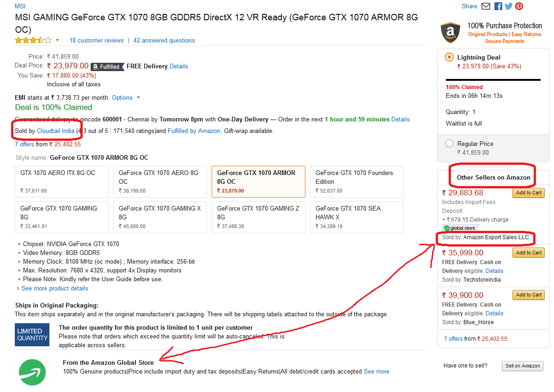Click the green Amazon Global Store logo
The height and width of the screenshot is (392, 554).
[x=32, y=372]
